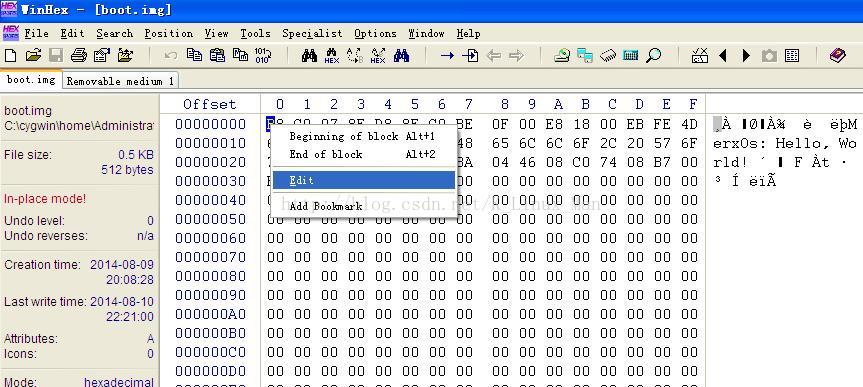Screen dimensions: 863x387
Task: Click the hex column header F
Action: click(693, 104)
